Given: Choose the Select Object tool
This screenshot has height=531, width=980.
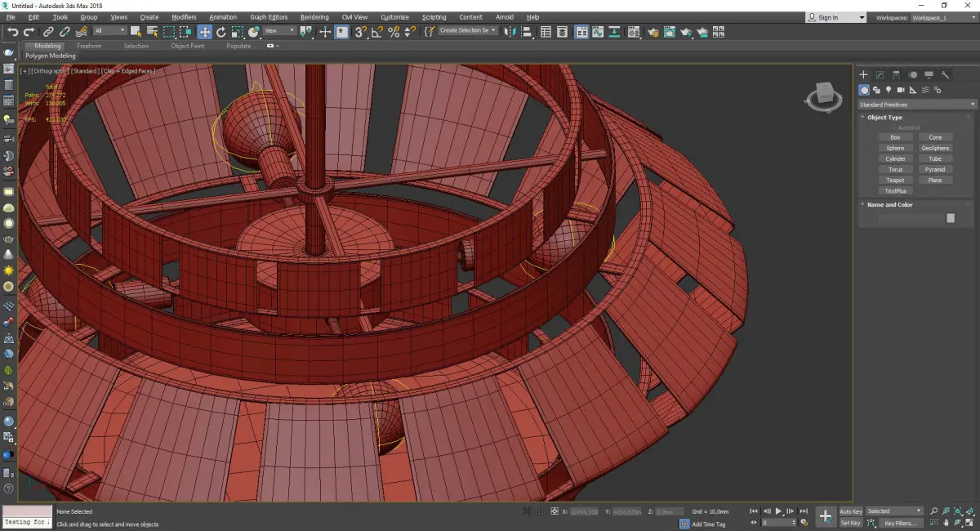Looking at the screenshot, I should point(136,32).
